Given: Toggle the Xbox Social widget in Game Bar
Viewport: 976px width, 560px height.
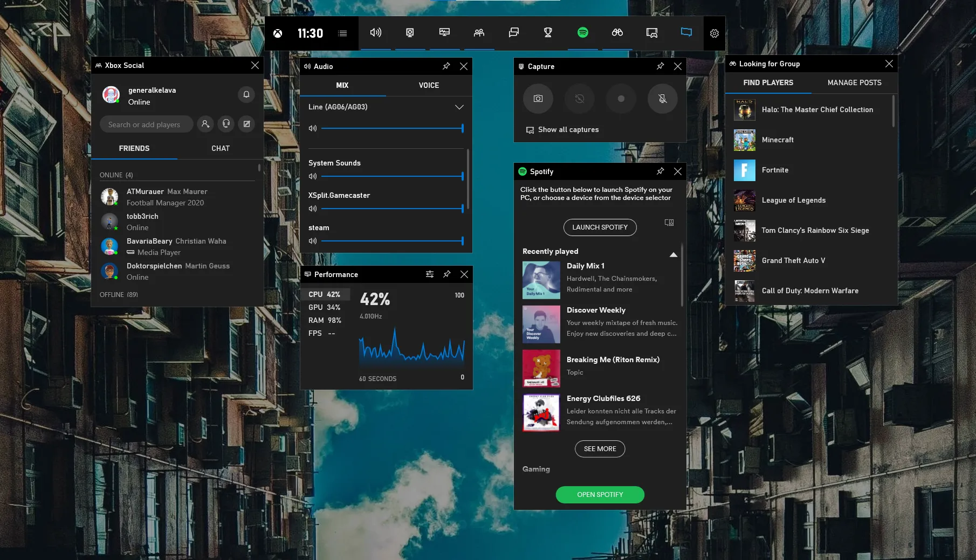Looking at the screenshot, I should [x=479, y=33].
